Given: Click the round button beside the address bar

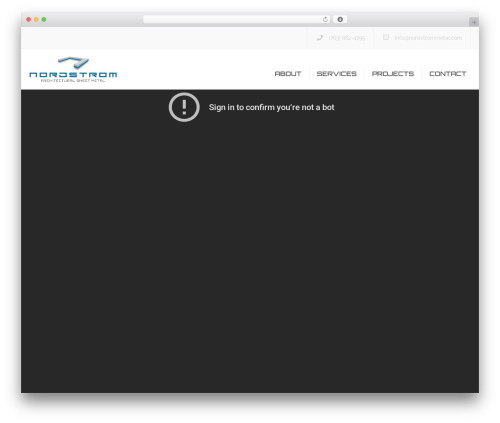Looking at the screenshot, I should pos(340,19).
